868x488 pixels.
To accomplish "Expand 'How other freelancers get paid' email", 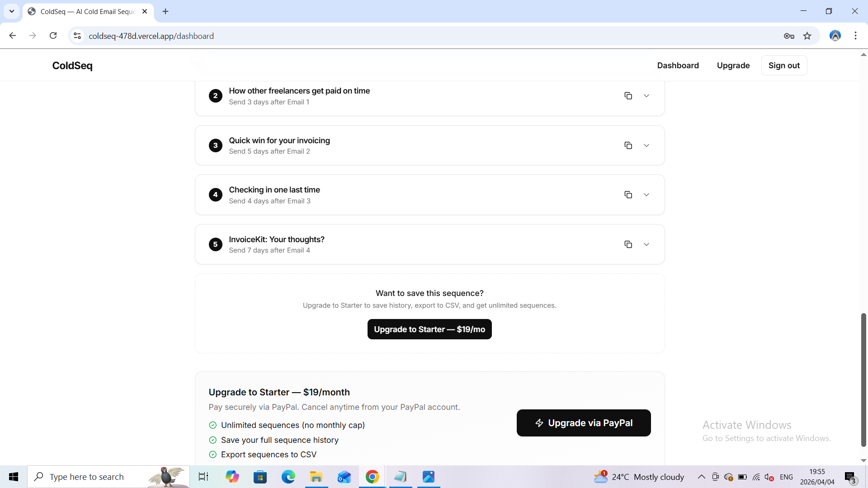I will [646, 96].
